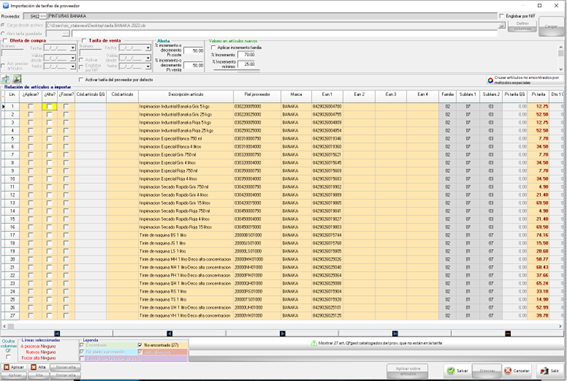Image resolution: width=567 pixels, height=381 pixels.
Task: Click the second blue left-arrow navigation marker
Action: click(170, 333)
